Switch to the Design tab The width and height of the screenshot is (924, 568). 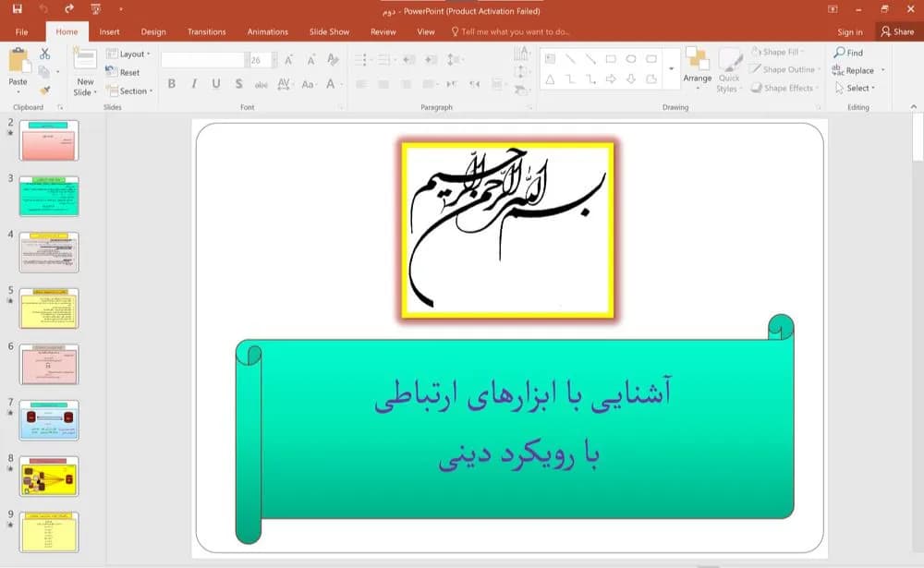tap(153, 31)
